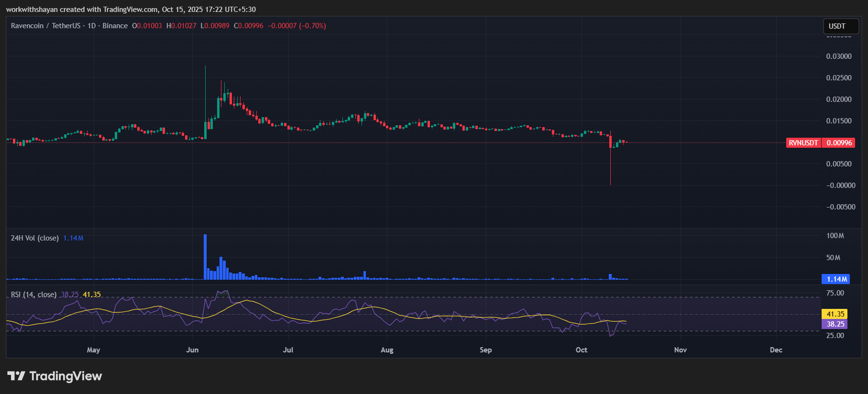The width and height of the screenshot is (868, 394).
Task: Click the tallest blue volume bar in June
Action: tap(205, 256)
